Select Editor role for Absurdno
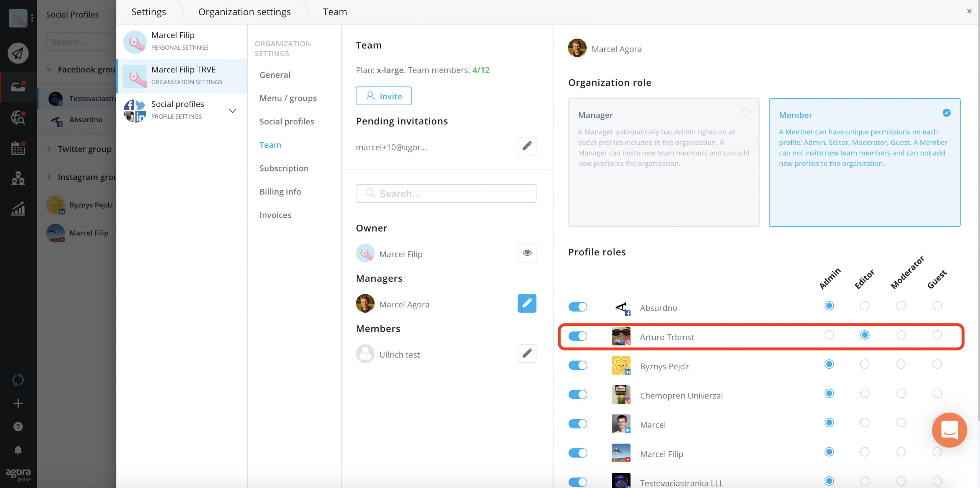Image resolution: width=980 pixels, height=488 pixels. 864,305
